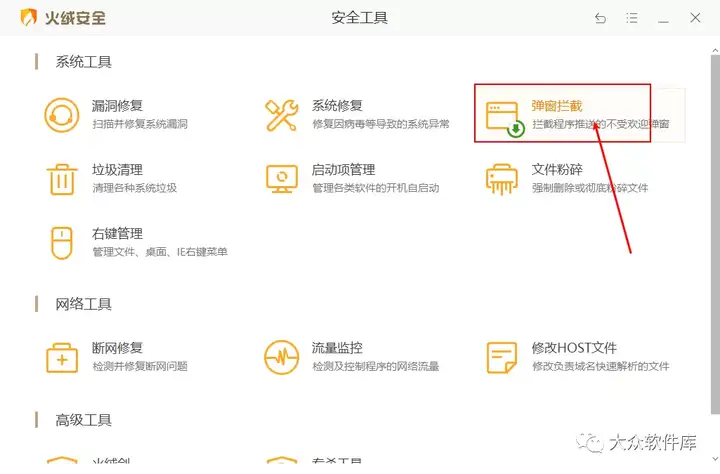This screenshot has width=720, height=474.
Task: Open the 漏洞修复 vulnerability repair icon
Action: [62, 115]
